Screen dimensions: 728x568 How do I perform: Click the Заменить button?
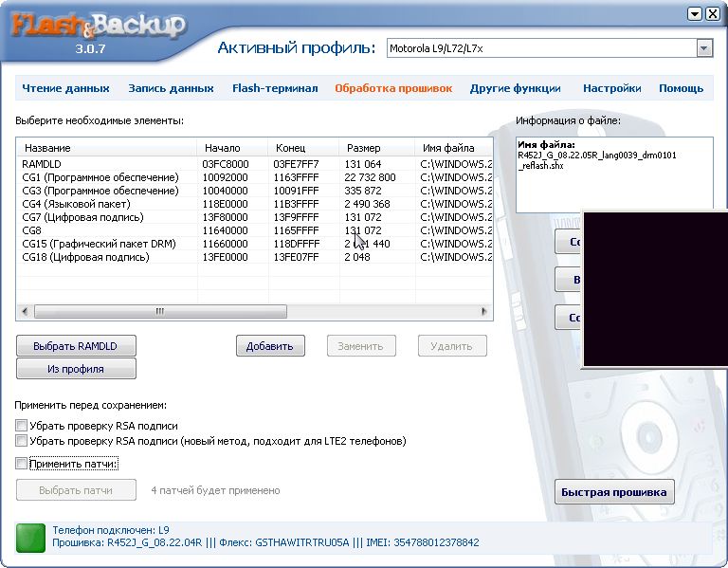click(361, 346)
